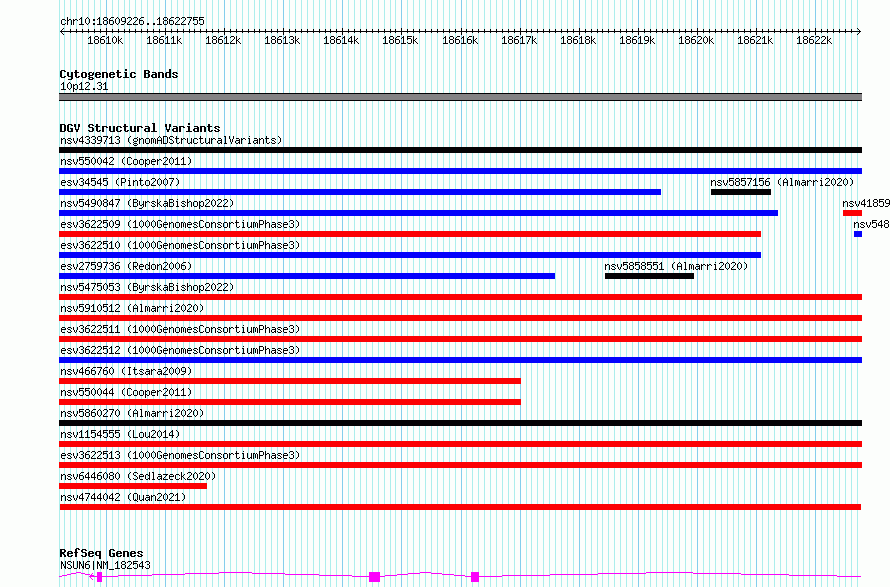Click the NSUN6 exon near 18610k

[99, 577]
